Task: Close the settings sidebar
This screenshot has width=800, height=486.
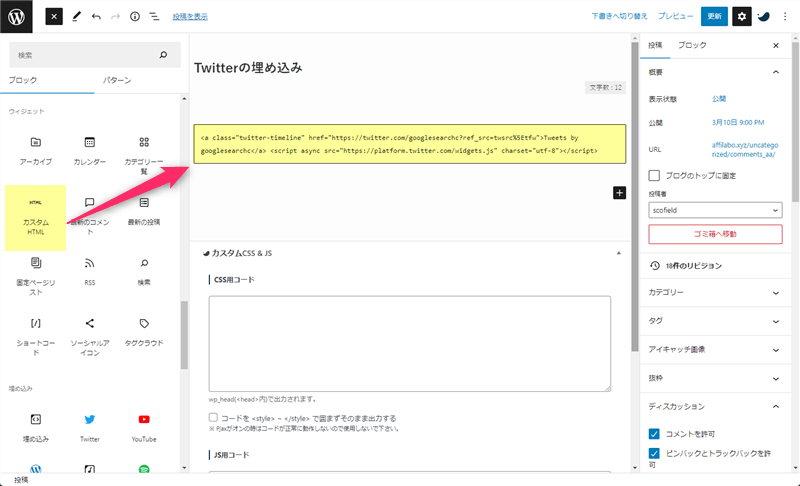Action: [776, 45]
